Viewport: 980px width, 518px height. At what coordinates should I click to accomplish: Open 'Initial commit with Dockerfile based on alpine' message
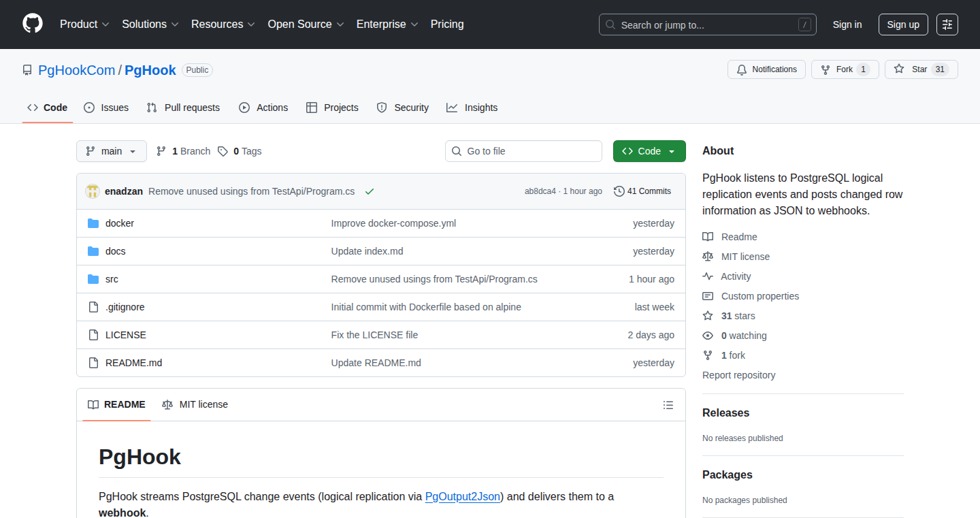[x=426, y=307]
